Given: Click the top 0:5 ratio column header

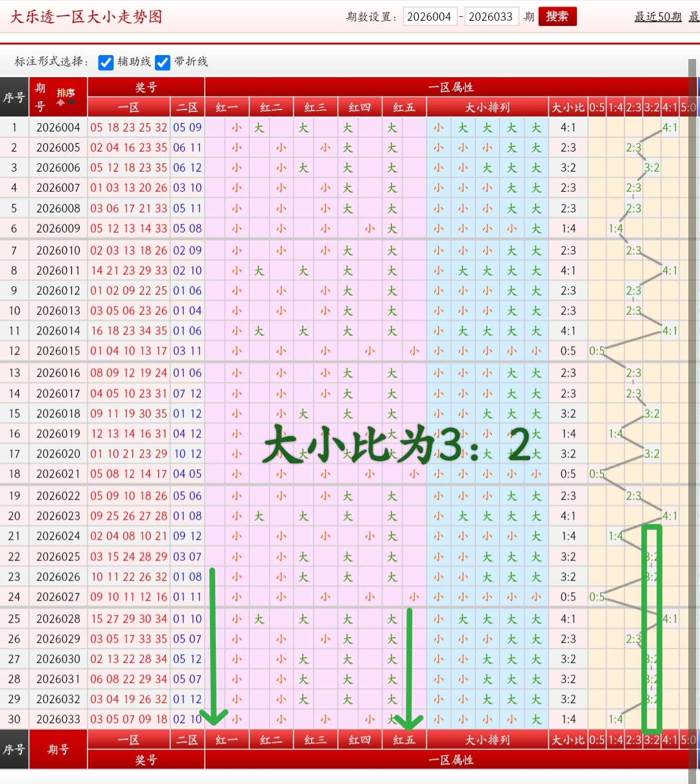Looking at the screenshot, I should (597, 107).
